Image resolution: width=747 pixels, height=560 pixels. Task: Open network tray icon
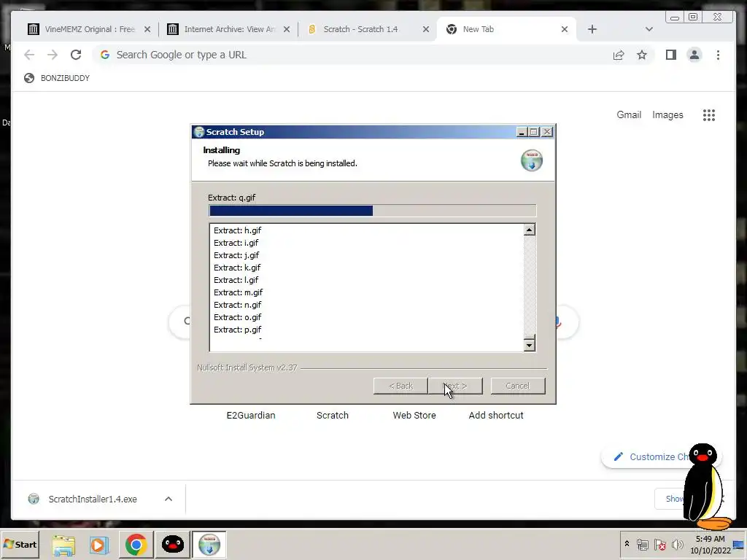point(642,544)
